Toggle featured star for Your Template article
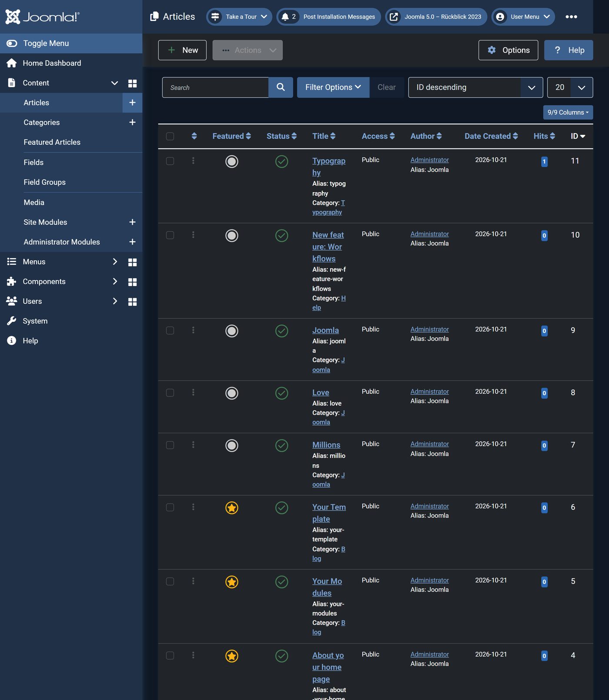Screen dimensions: 609x700 click(x=232, y=508)
